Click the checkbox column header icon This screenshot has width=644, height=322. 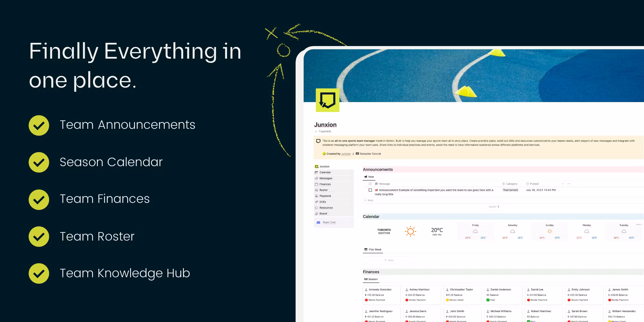(370, 184)
